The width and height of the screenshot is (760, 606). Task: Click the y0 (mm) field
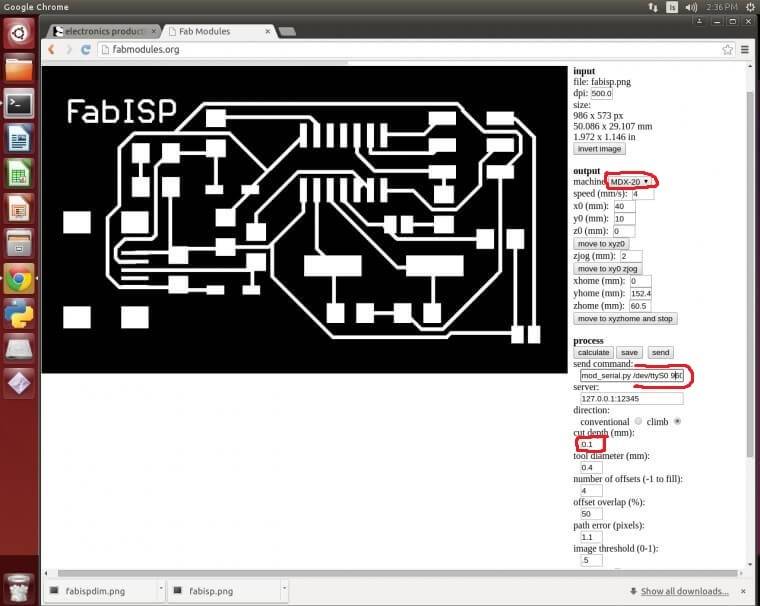[625, 219]
